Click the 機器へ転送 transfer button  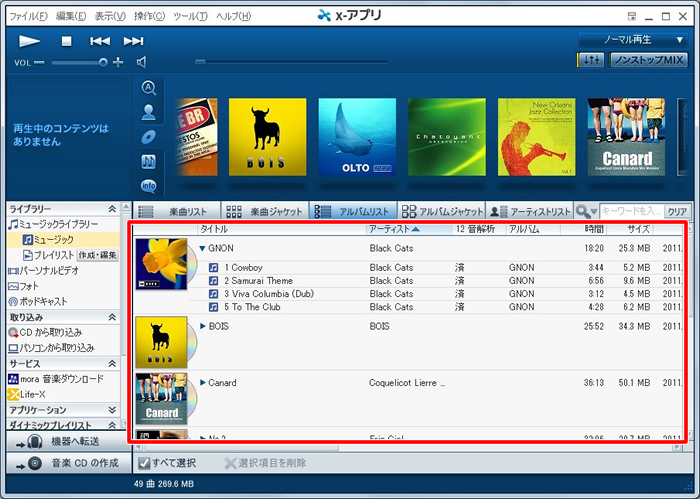click(67, 441)
